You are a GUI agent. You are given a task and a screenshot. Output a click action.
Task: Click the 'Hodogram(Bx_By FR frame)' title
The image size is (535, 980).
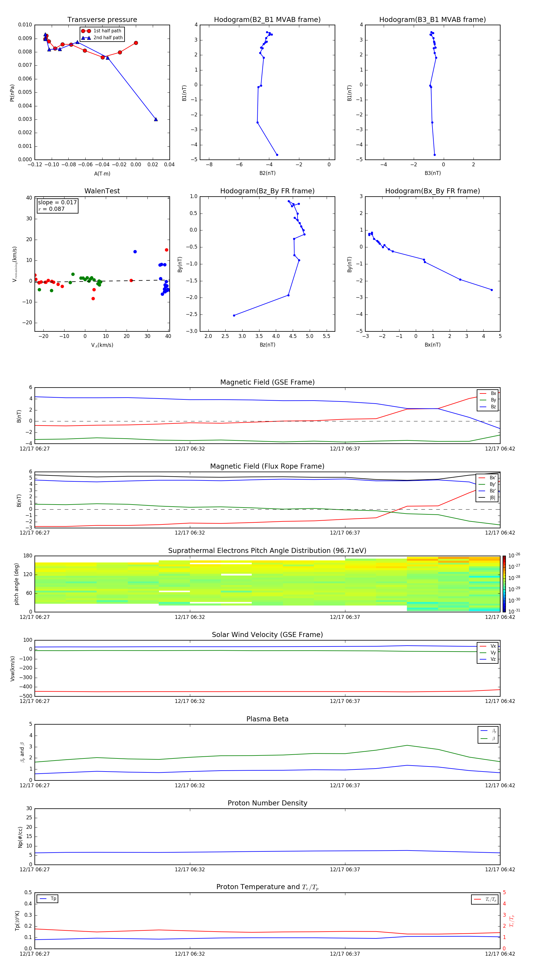432,191
